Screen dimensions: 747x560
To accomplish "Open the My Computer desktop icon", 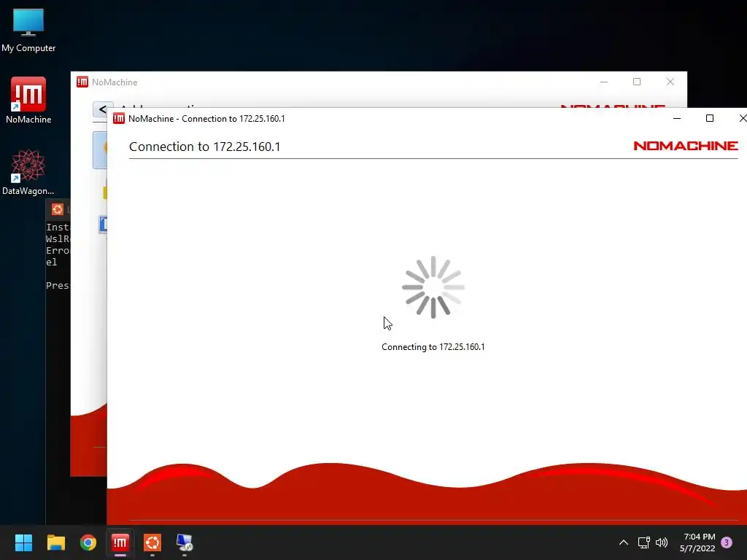I will click(28, 30).
